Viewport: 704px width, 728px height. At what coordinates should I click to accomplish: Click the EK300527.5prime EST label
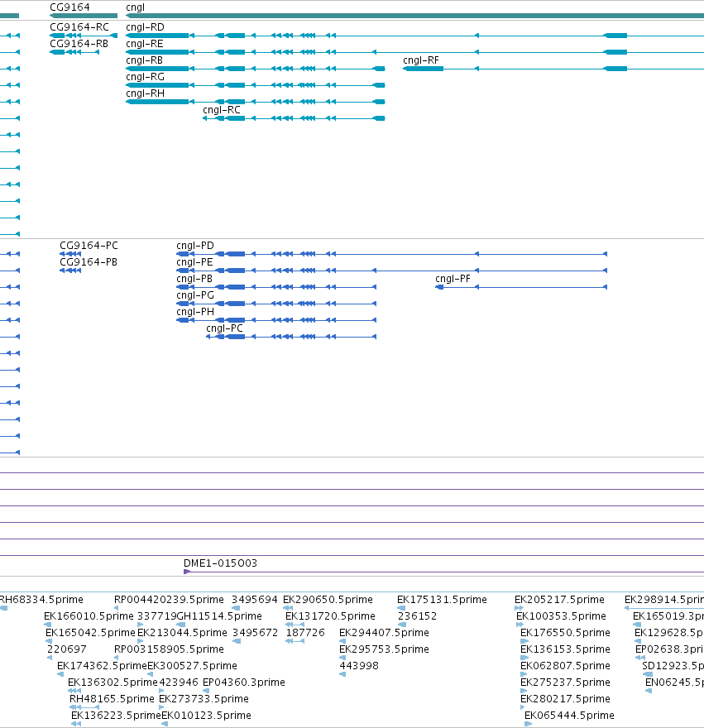pos(192,666)
